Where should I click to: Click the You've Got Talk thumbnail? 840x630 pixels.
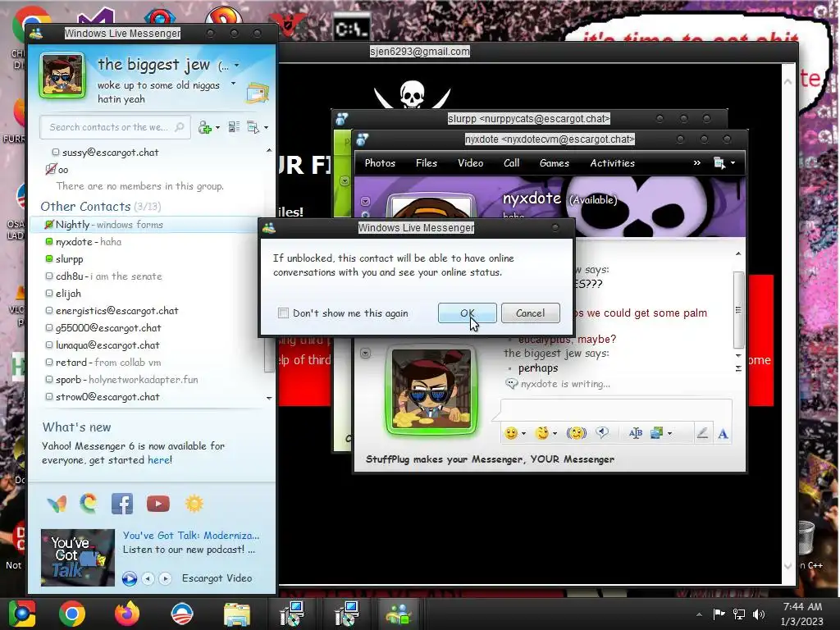(x=78, y=558)
